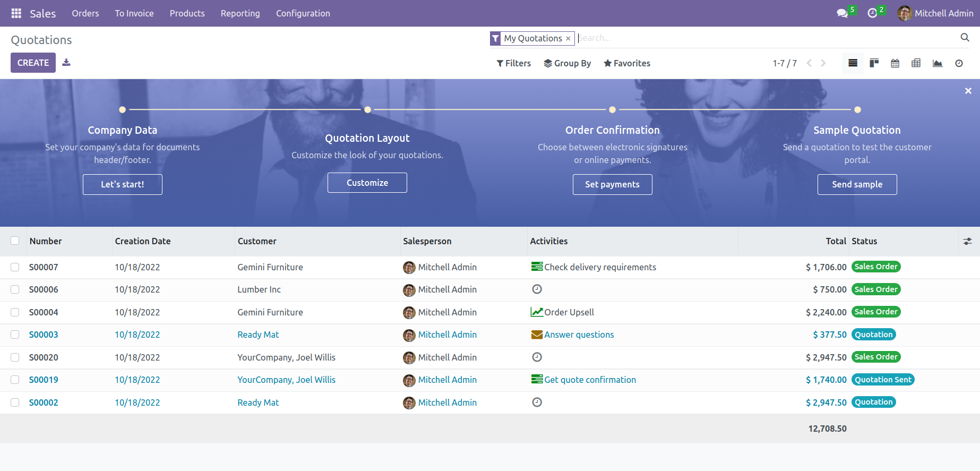
Task: Click the Let's start! button
Action: [123, 184]
